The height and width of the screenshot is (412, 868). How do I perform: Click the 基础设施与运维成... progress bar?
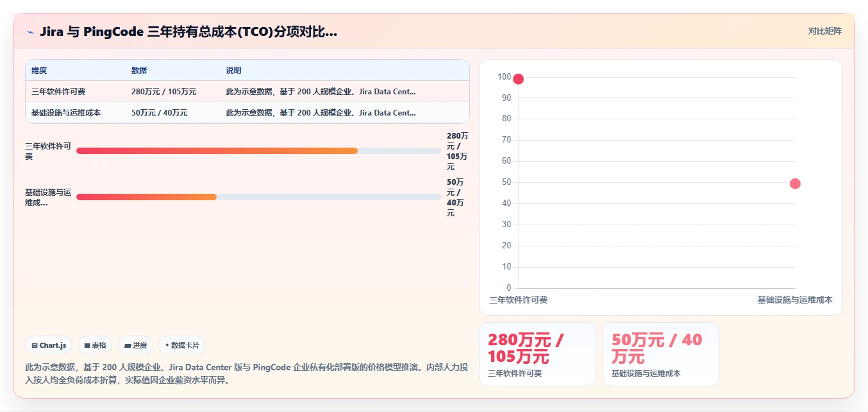[258, 197]
